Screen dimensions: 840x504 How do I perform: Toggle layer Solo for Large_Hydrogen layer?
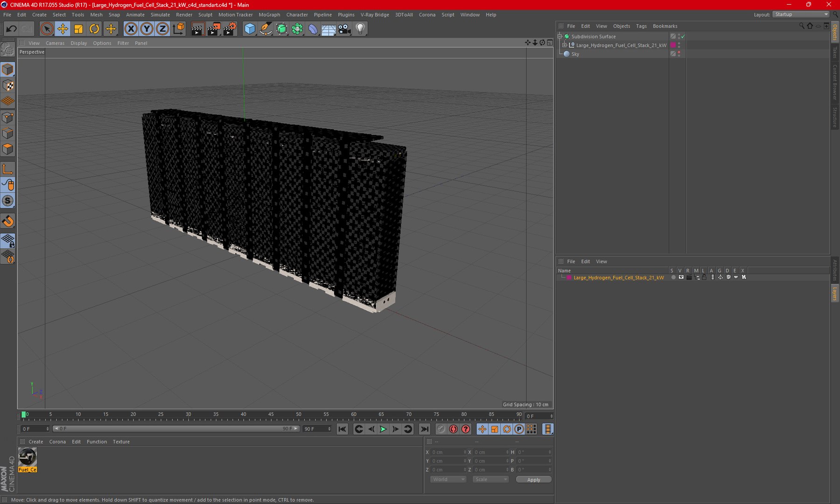pyautogui.click(x=673, y=277)
